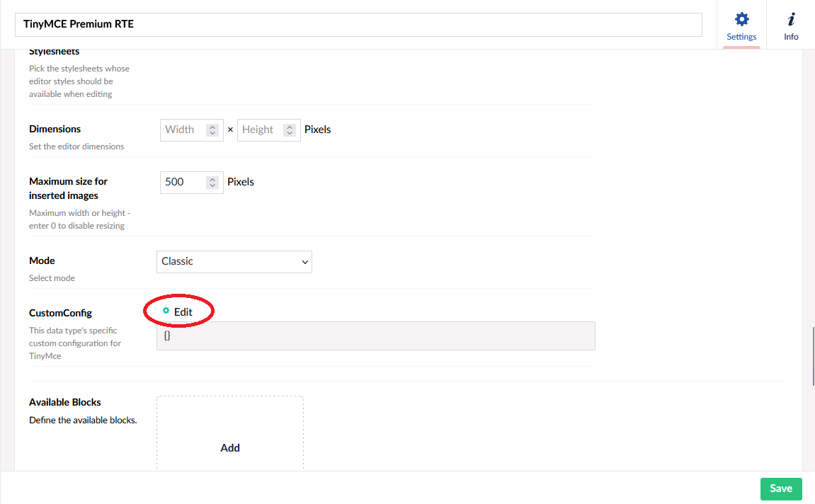Click the 'Select mode' description text
This screenshot has height=504, width=815.
point(52,278)
